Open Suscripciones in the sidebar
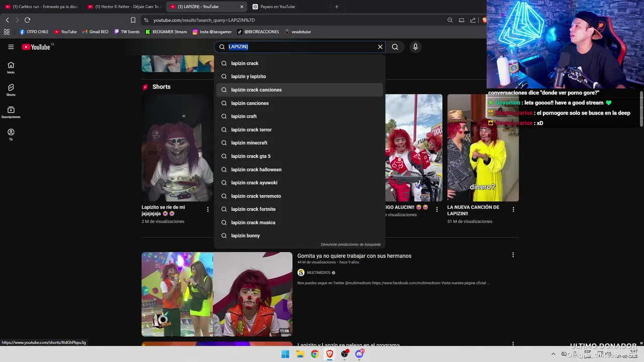 [11, 112]
